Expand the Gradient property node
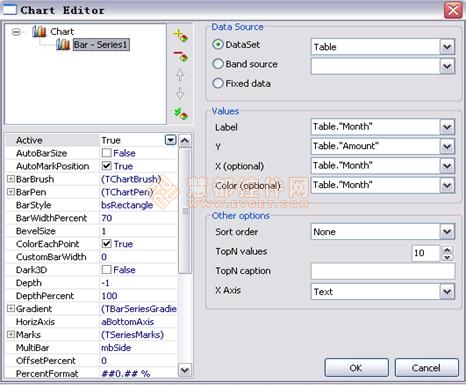Screen dimensions: 466x385 point(11,309)
